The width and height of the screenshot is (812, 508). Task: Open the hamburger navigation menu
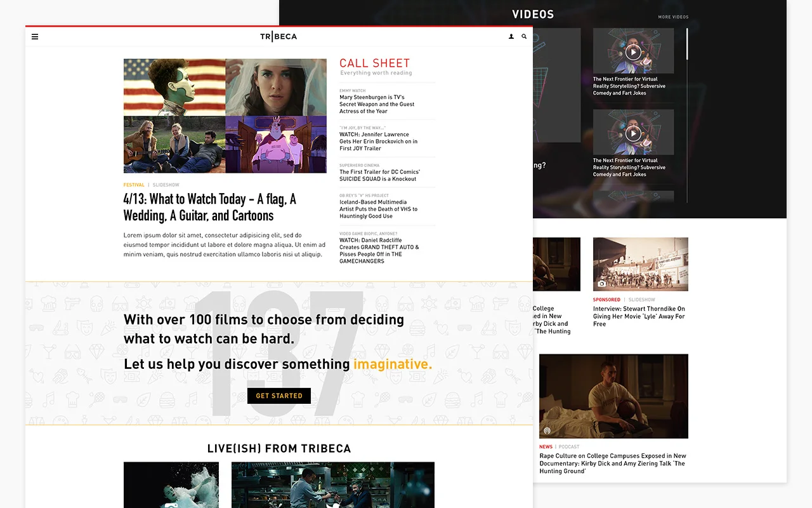tap(35, 36)
